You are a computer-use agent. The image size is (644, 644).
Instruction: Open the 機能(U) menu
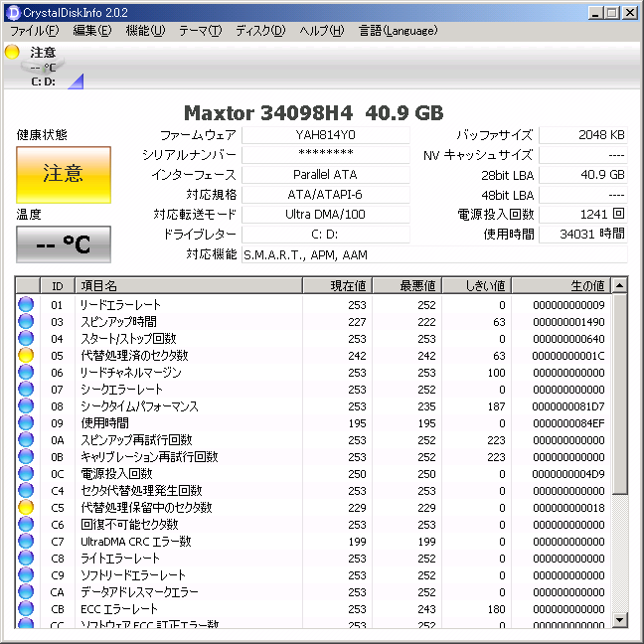click(145, 31)
